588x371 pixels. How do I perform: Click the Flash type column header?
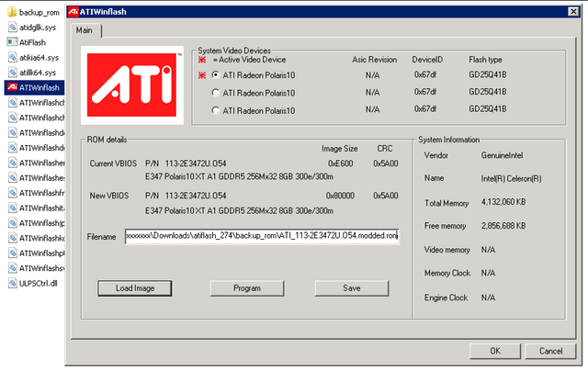pyautogui.click(x=485, y=60)
